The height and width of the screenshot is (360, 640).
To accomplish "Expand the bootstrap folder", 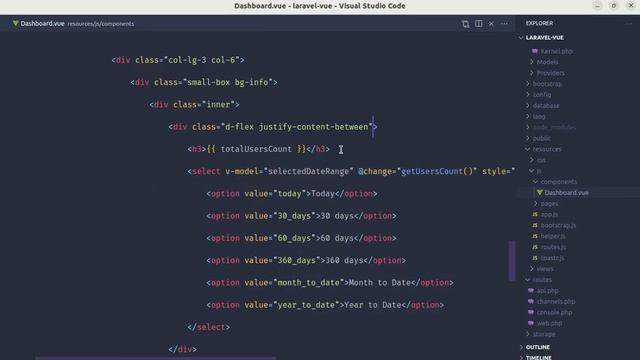I will coord(528,84).
